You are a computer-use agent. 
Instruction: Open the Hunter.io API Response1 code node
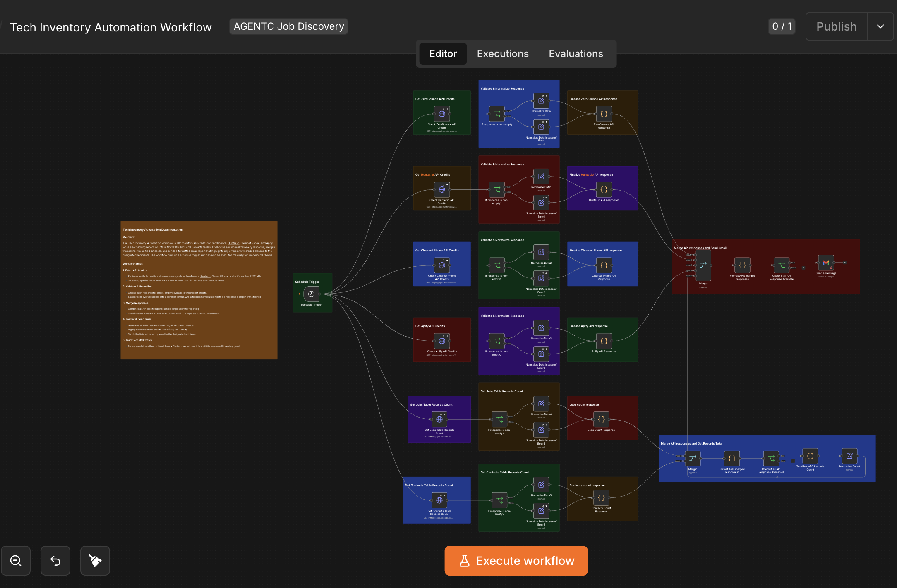(604, 189)
